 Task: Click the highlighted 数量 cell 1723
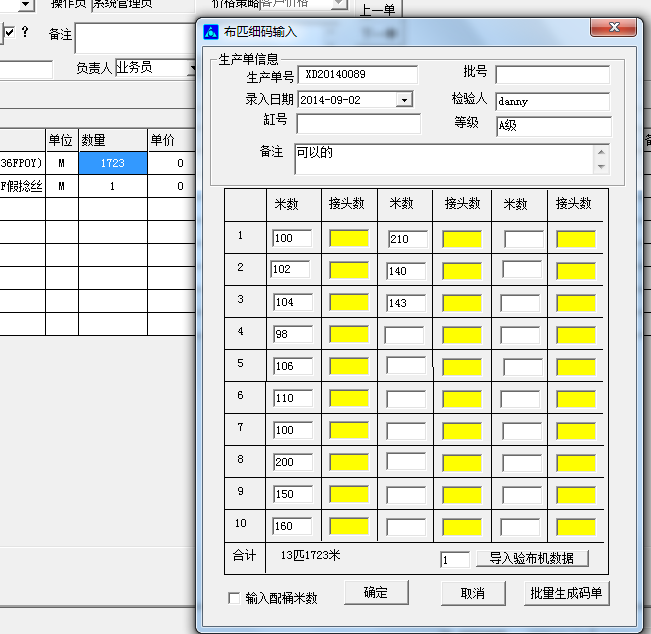tap(113, 163)
